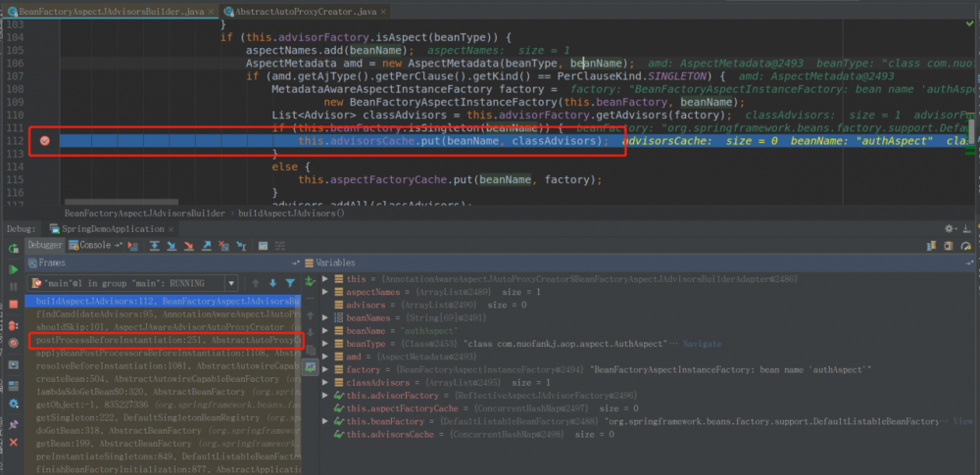The height and width of the screenshot is (475, 980).
Task: Pause the running program
Action: (13, 286)
